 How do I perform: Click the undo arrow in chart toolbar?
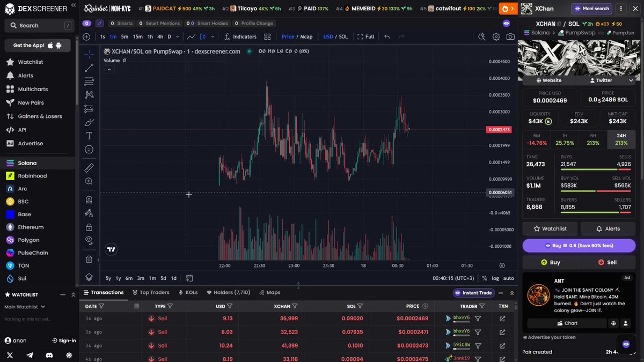tap(386, 37)
